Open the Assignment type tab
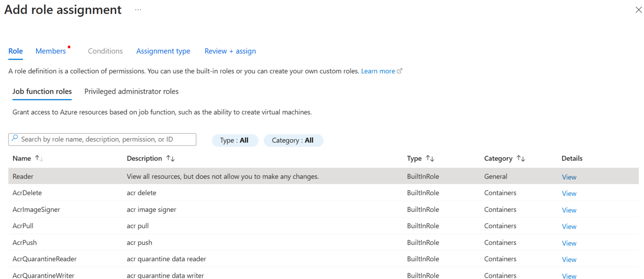Screen dimensions: 644x279 [x=163, y=51]
